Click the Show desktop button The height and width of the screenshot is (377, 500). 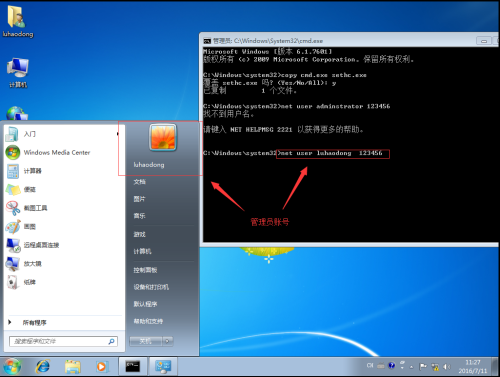(x=496, y=367)
